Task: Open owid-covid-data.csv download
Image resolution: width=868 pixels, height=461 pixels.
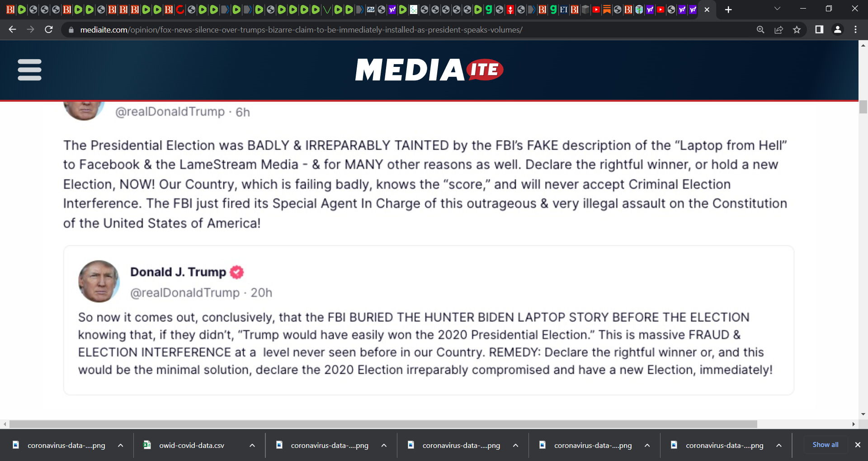Action: coord(191,445)
